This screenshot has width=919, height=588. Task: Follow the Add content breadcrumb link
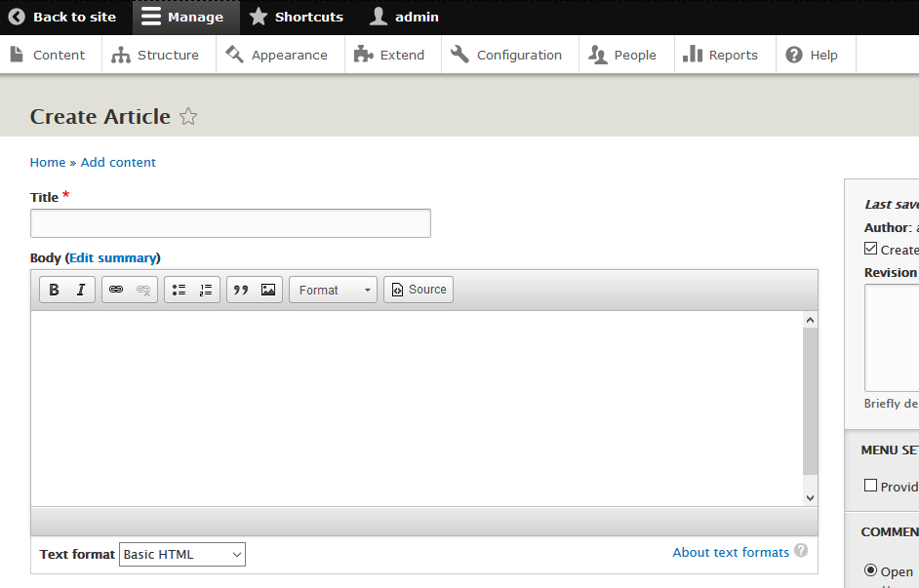[x=118, y=163]
